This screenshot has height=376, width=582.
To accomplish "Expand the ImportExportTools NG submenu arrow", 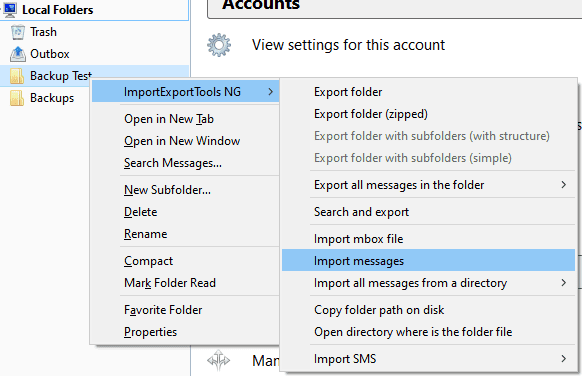I will pos(271,92).
